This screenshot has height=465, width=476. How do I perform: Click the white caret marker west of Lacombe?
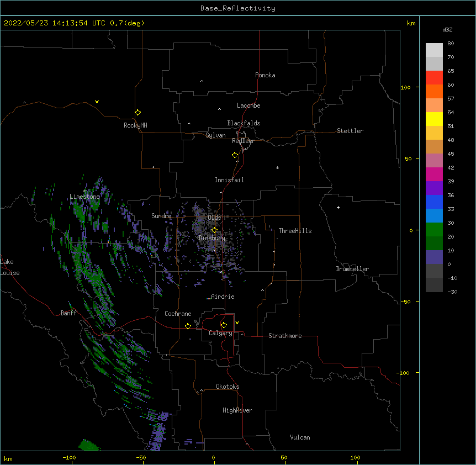(219, 109)
